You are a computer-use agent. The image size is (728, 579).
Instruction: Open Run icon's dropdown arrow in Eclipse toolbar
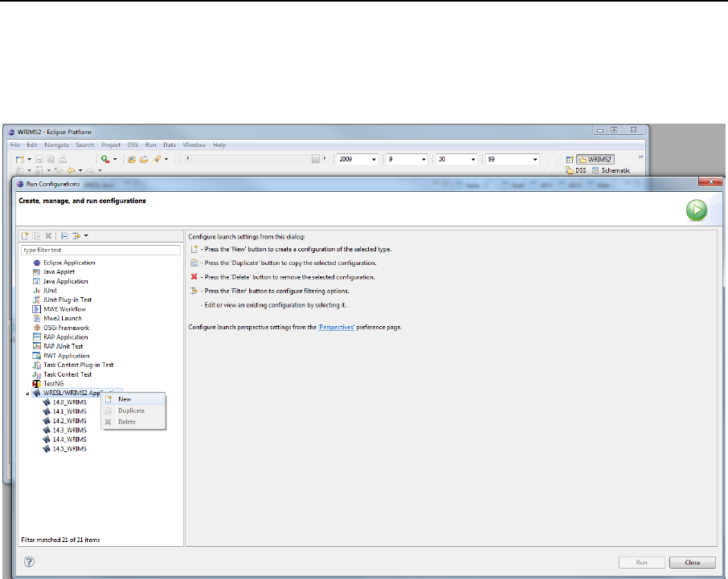[115, 159]
